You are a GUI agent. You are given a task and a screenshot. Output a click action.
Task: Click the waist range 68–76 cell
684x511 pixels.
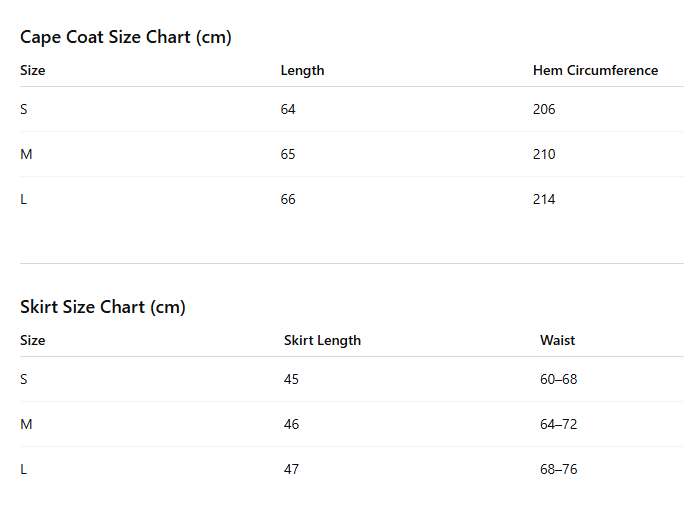pyautogui.click(x=558, y=469)
